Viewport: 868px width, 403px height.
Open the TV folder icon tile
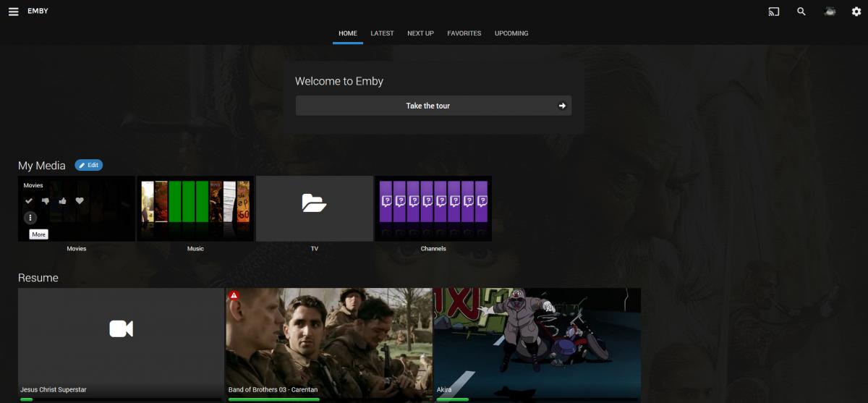(314, 203)
